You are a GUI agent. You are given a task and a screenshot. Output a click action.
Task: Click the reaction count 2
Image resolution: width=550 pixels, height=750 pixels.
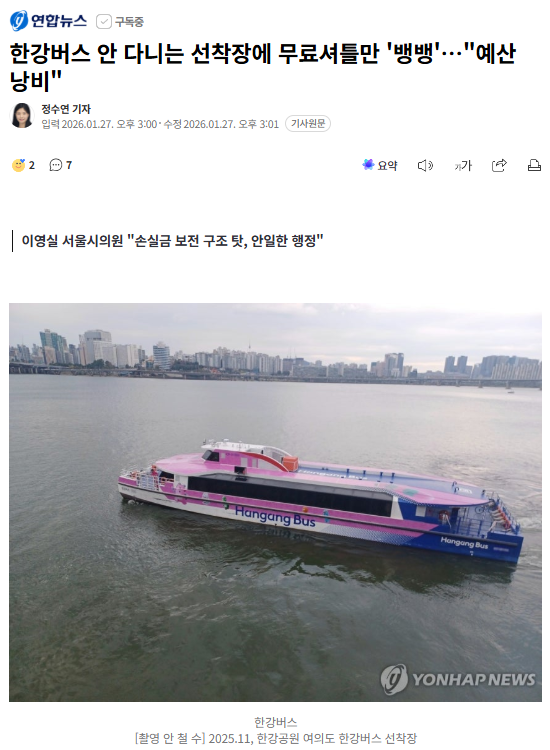(32, 165)
